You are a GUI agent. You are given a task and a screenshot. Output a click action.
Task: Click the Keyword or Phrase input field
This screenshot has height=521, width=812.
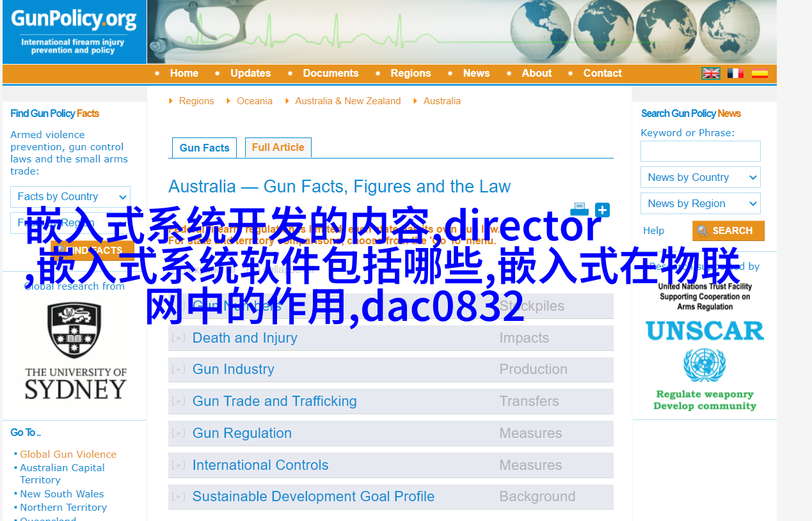(x=701, y=151)
